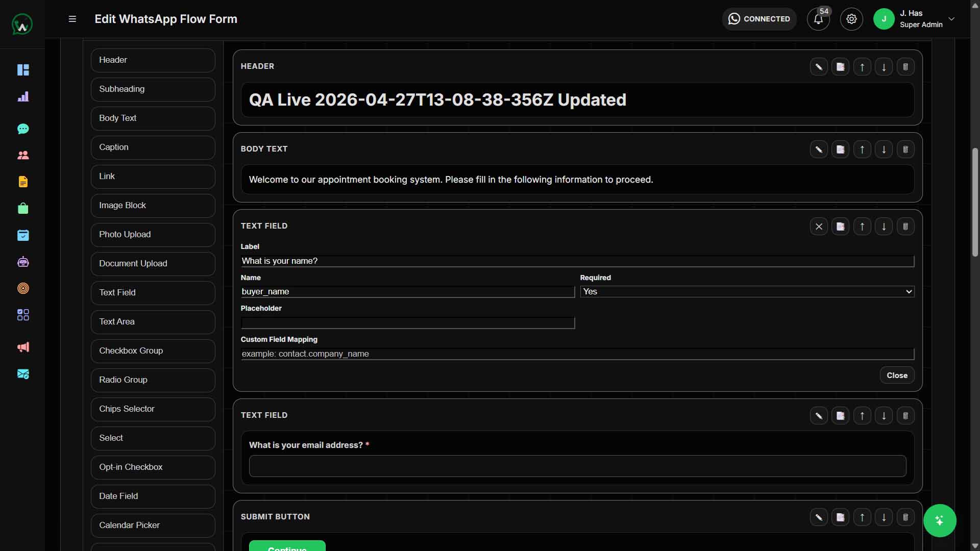The image size is (980, 551).
Task: Add a Body Text component
Action: [153, 118]
